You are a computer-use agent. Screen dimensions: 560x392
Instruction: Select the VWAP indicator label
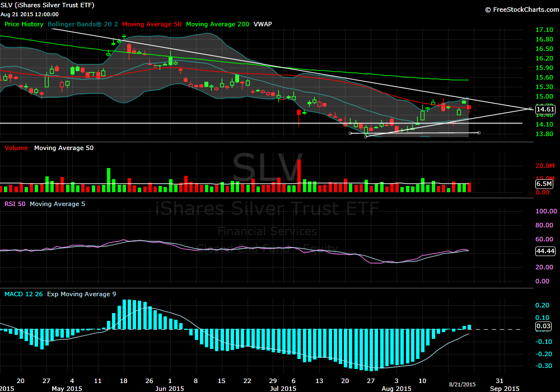263,24
